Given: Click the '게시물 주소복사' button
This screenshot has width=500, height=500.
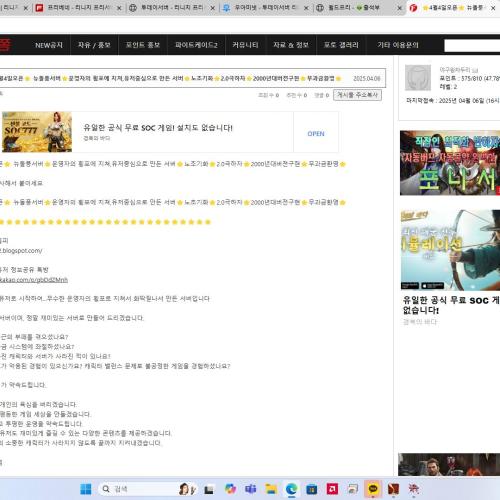Looking at the screenshot, I should pyautogui.click(x=357, y=95).
